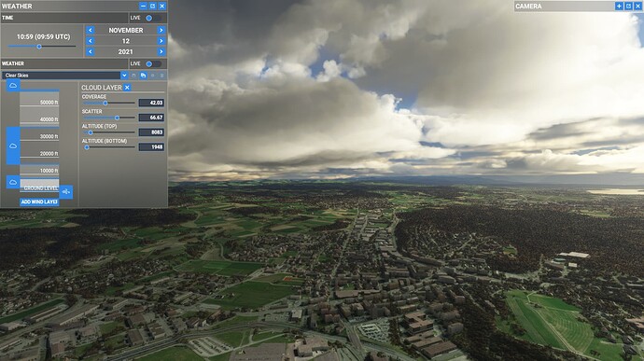Click the time of day slider

(42, 47)
